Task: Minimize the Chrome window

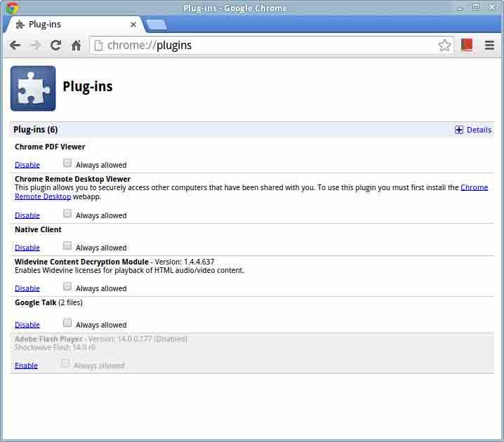Action: point(460,8)
